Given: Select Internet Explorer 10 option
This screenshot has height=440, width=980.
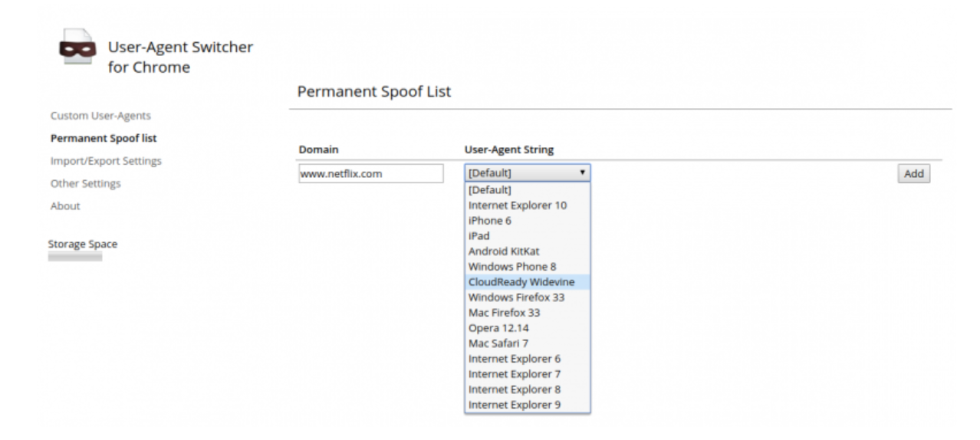Looking at the screenshot, I should [528, 205].
